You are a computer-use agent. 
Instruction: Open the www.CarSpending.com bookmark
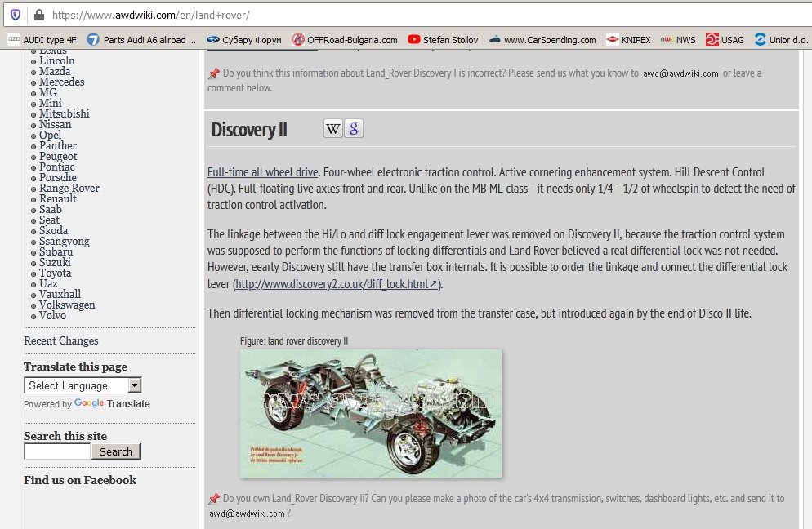[x=542, y=39]
